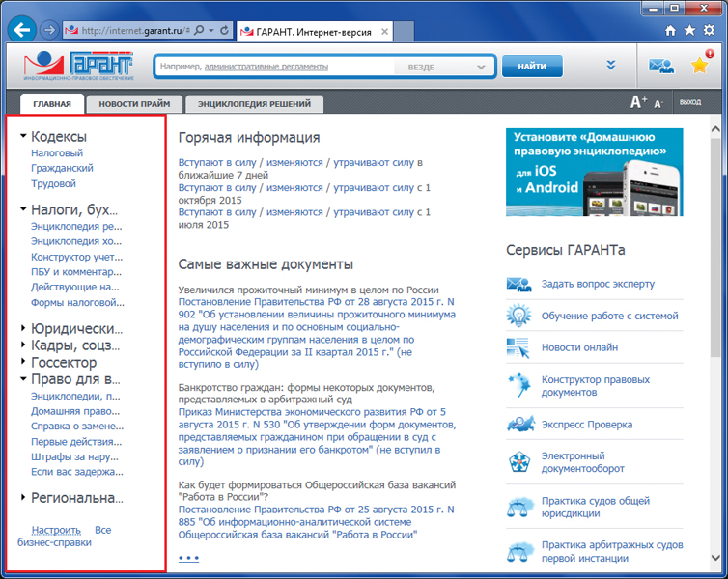This screenshot has width=728, height=579.
Task: Click the envelope icon beside Задать вопрос эксперту
Action: click(518, 284)
